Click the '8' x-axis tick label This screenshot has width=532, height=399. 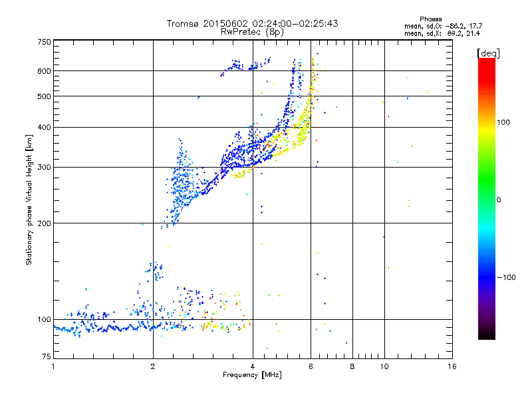pos(352,366)
